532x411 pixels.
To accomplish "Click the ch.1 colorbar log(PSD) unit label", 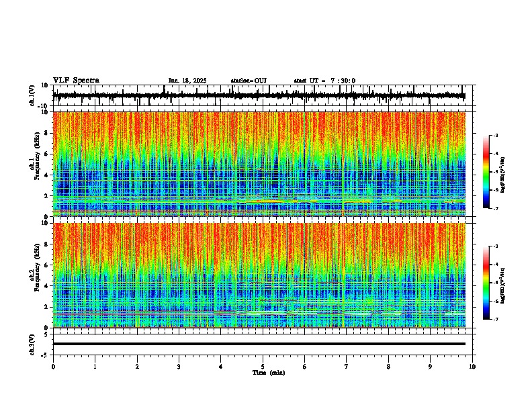I will [503, 175].
